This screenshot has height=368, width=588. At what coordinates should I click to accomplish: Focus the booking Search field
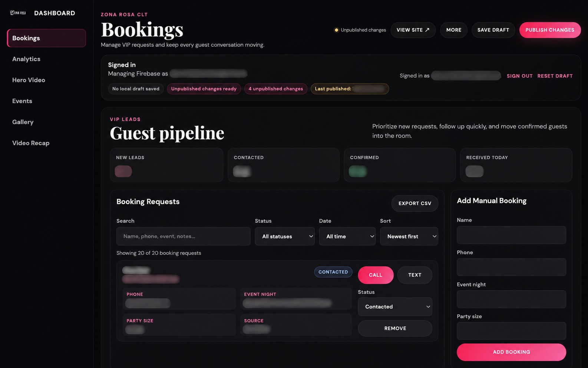point(184,236)
